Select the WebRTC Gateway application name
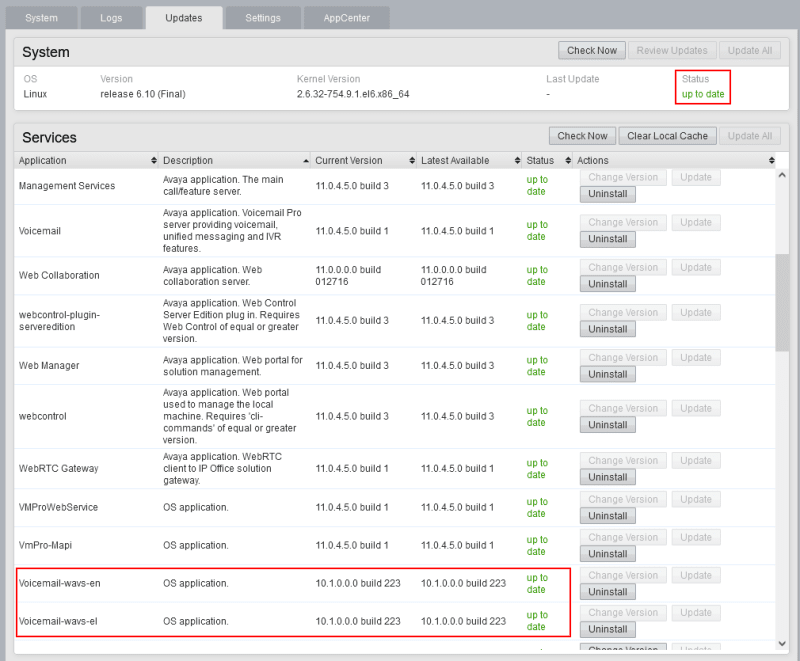Screen dimensions: 800x661 (x=59, y=469)
